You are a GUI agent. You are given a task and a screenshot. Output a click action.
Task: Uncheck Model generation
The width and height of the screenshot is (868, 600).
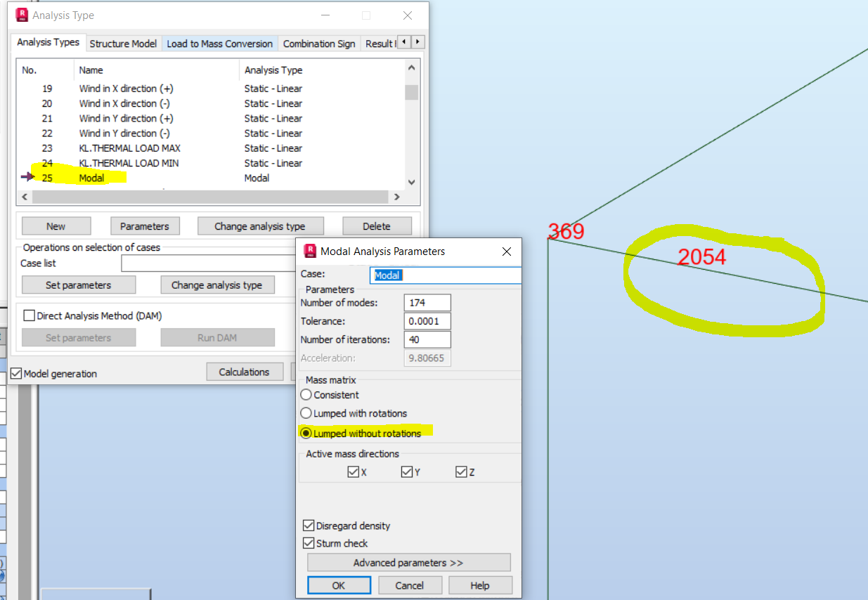(15, 374)
